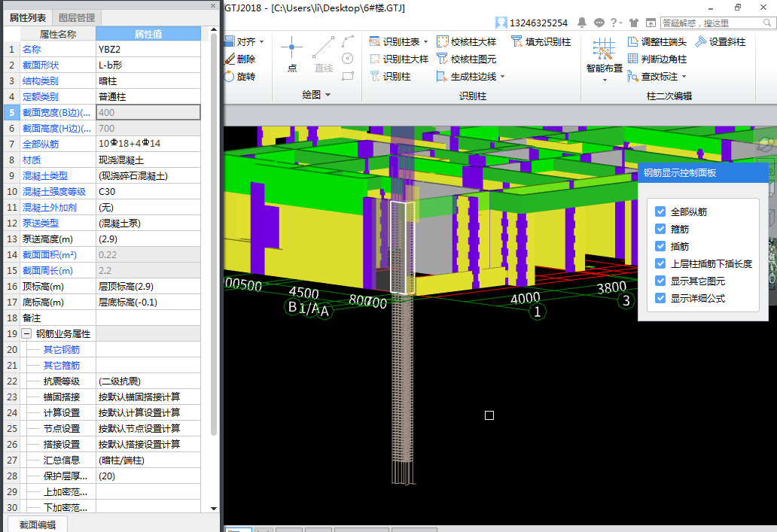Click the shirt skin icon

634,23
